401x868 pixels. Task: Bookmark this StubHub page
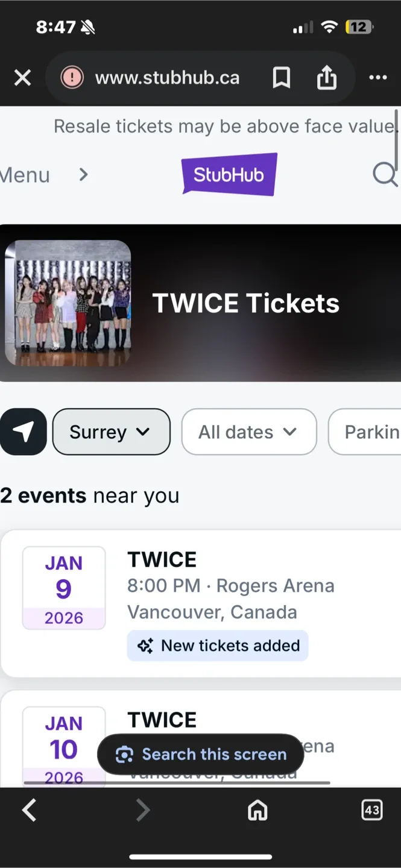281,77
